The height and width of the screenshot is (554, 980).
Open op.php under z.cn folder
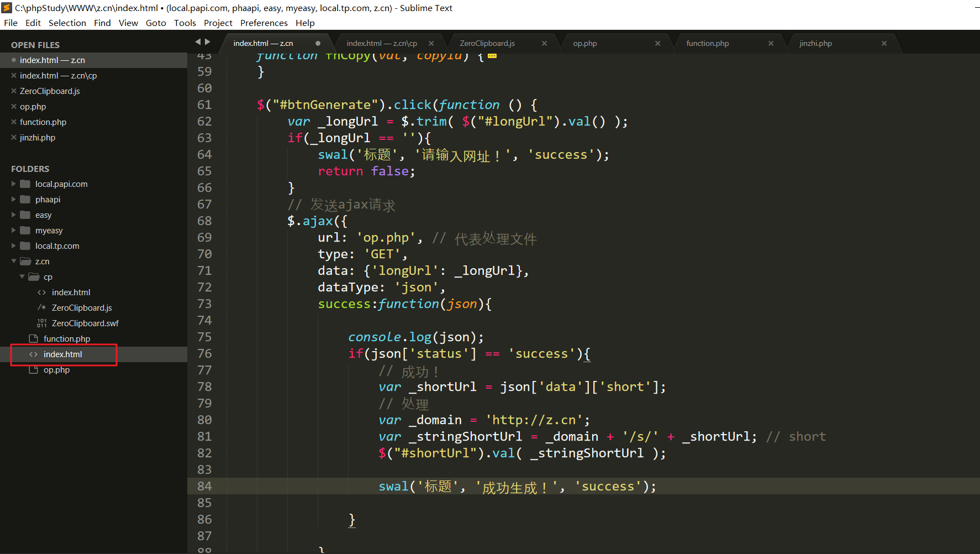(56, 370)
